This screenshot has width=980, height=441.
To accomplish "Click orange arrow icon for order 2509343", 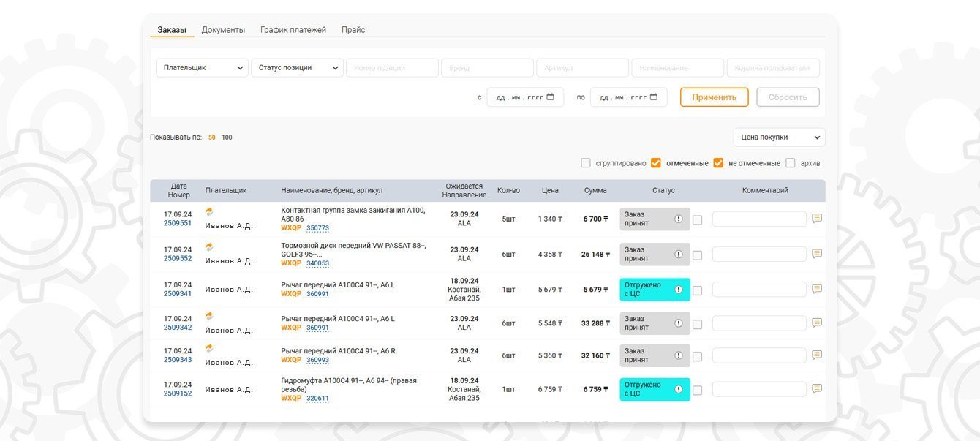I will click(x=209, y=348).
